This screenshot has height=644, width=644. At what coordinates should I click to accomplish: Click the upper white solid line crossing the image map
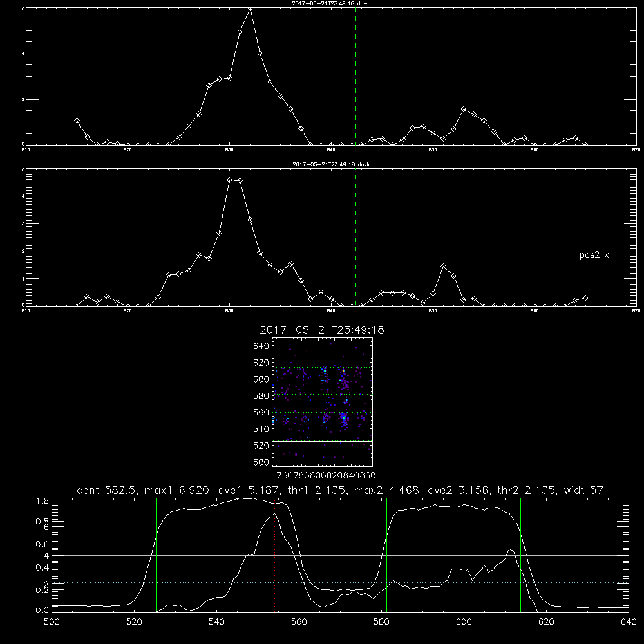(323, 363)
